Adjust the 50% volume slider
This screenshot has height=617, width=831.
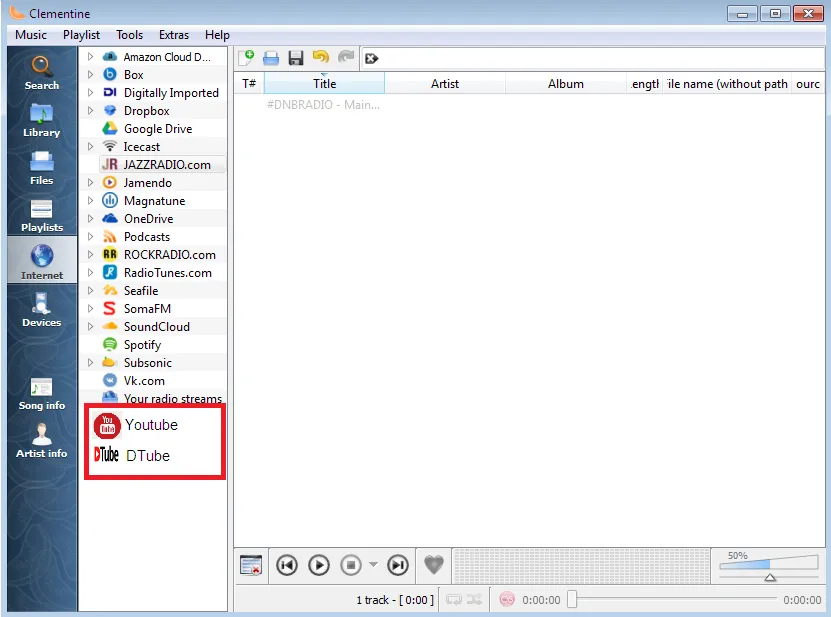769,566
